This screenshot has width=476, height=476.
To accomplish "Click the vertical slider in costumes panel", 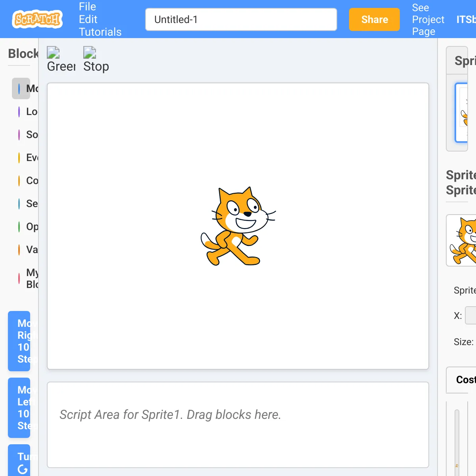I will click(x=457, y=442).
